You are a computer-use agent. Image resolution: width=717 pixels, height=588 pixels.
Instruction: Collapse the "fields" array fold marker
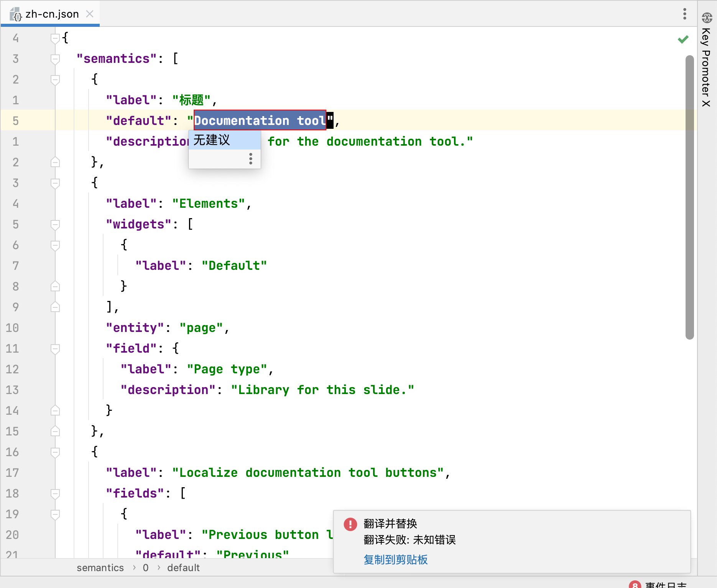coord(55,494)
